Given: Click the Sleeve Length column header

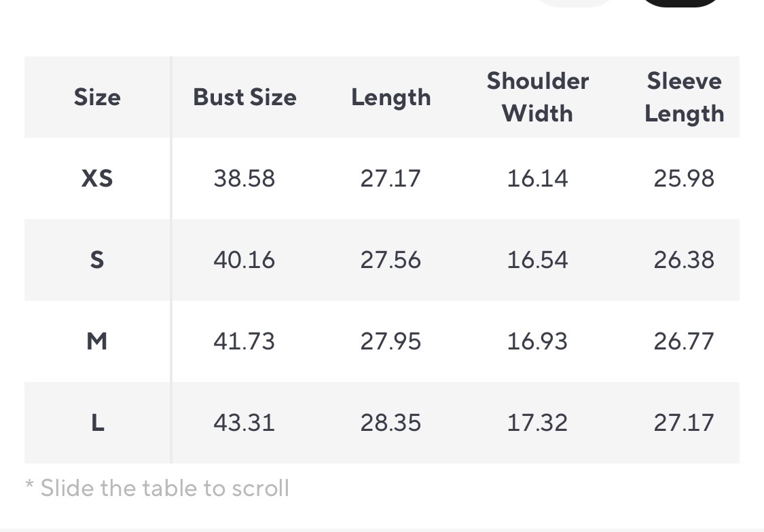Looking at the screenshot, I should (684, 97).
